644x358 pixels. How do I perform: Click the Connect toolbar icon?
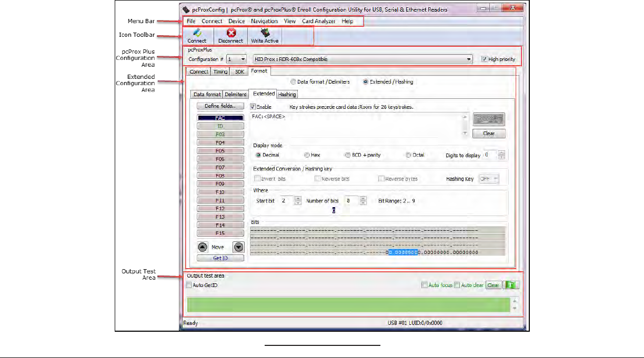(x=197, y=36)
